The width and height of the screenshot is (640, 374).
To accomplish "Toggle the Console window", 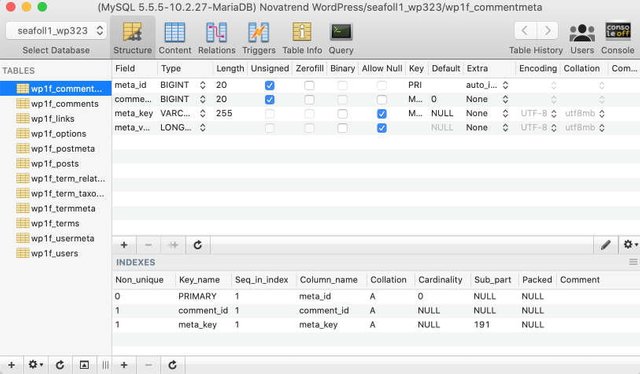I will point(618,38).
